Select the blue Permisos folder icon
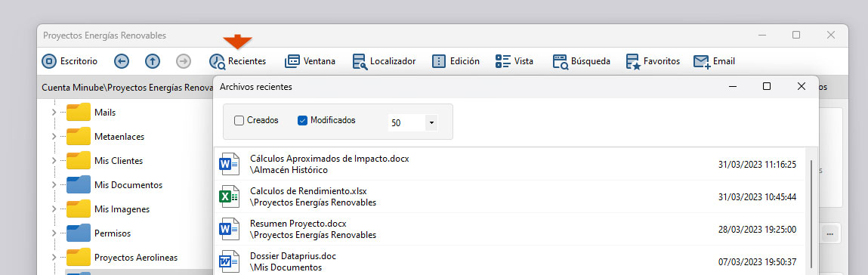The height and width of the screenshot is (275, 868). point(78,233)
